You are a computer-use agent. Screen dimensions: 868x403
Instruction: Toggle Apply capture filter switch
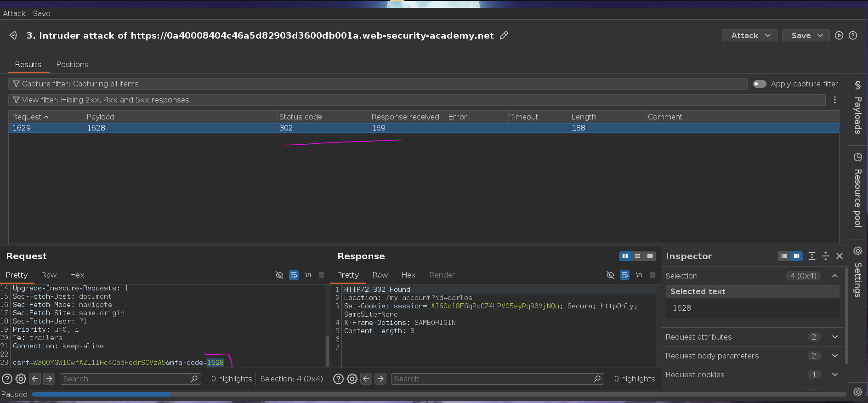pos(760,84)
